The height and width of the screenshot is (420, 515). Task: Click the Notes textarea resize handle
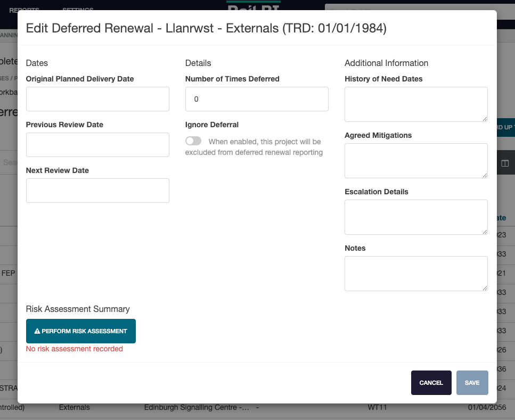[x=484, y=287]
